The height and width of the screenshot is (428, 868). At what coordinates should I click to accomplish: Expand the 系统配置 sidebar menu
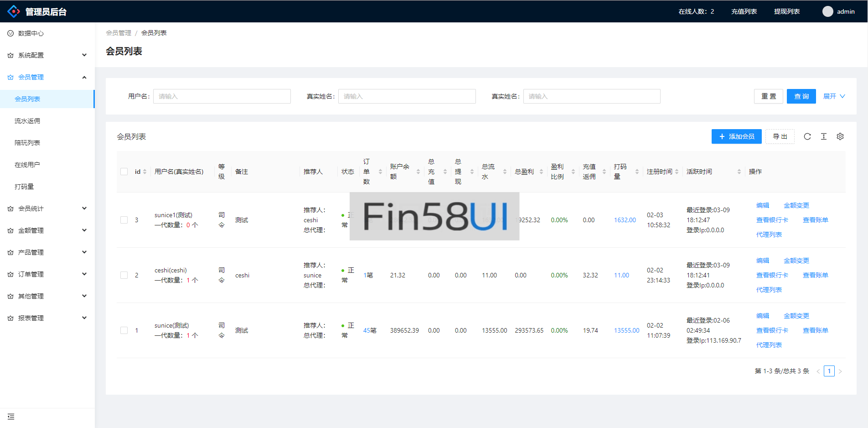47,55
